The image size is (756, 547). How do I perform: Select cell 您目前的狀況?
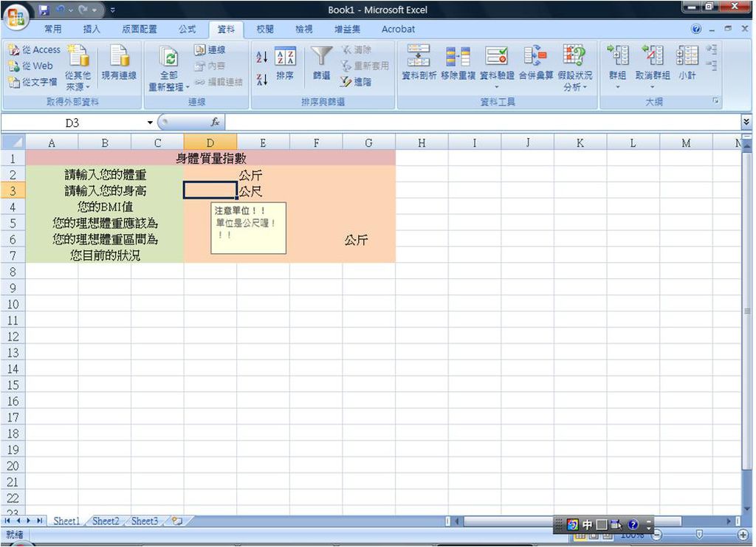[105, 255]
